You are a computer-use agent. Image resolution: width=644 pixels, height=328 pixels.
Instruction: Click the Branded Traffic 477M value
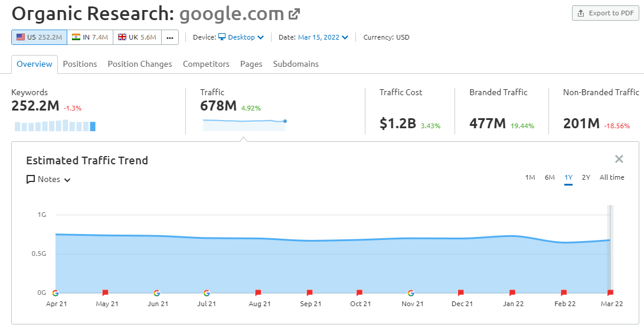coord(488,124)
